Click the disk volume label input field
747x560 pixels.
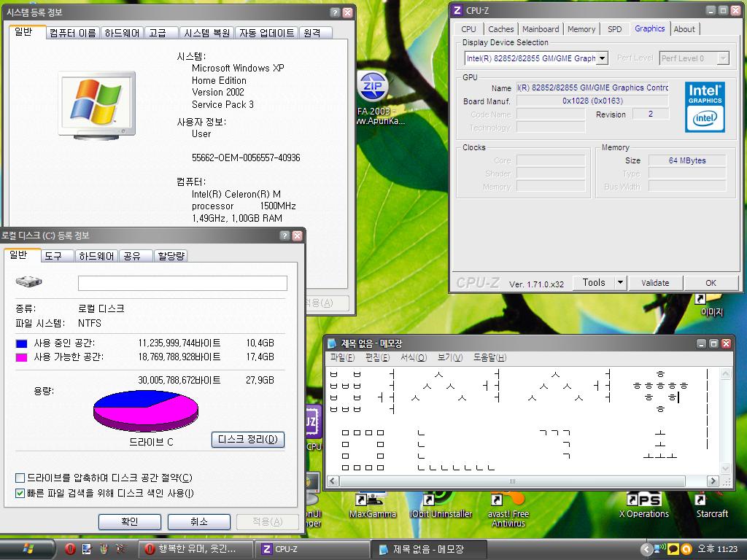pyautogui.click(x=182, y=283)
